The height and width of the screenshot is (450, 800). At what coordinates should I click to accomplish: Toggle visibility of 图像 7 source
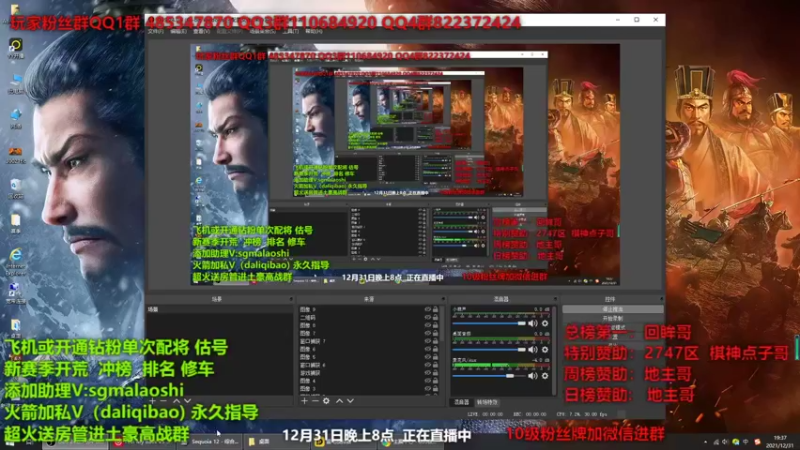(428, 333)
